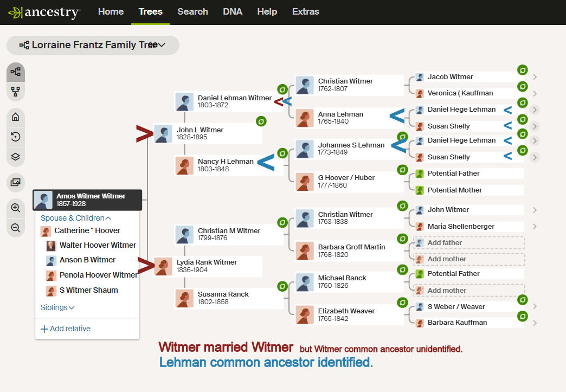
Task: Open the media gallery icon
Action: tap(16, 182)
